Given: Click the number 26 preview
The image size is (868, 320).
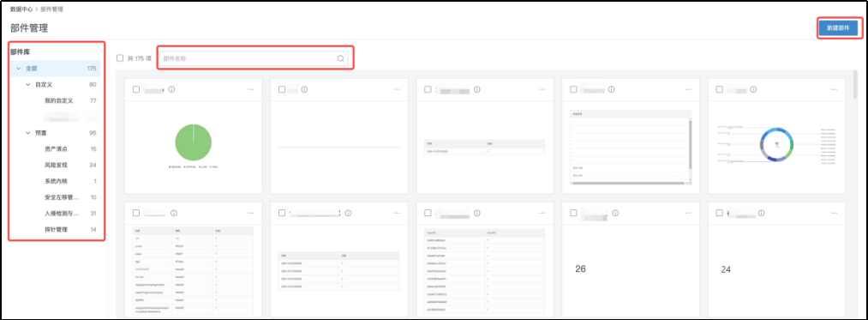Looking at the screenshot, I should coord(580,269).
